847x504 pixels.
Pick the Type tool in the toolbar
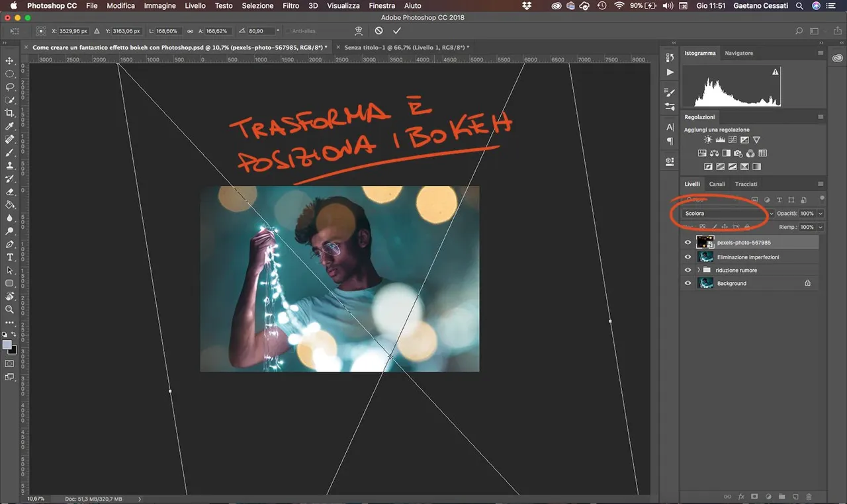[x=10, y=257]
